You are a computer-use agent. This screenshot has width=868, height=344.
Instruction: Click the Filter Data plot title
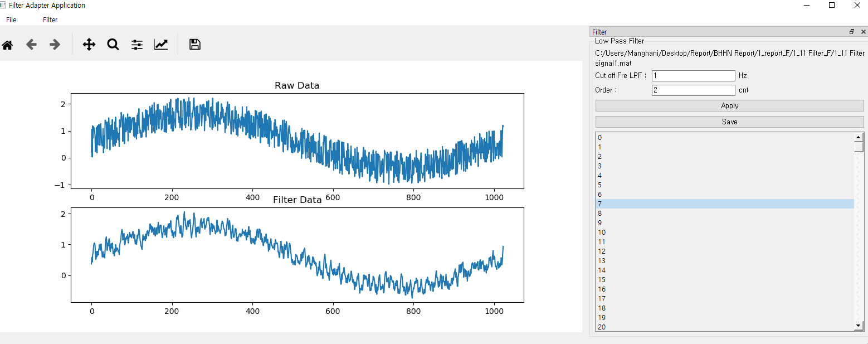tap(297, 200)
